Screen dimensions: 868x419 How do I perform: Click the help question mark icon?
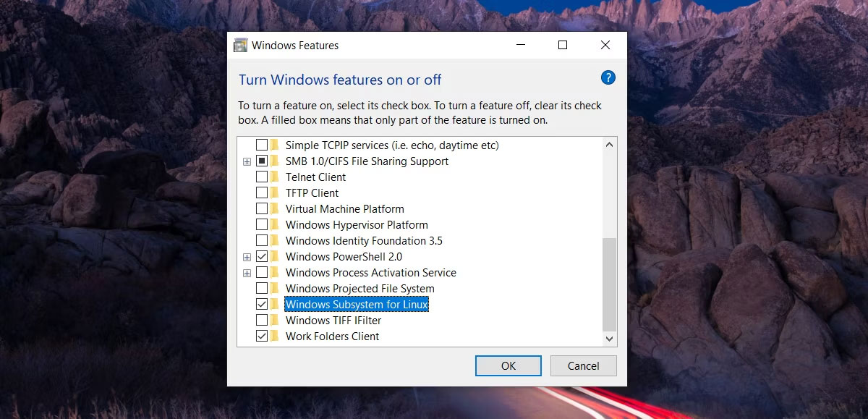click(x=608, y=77)
